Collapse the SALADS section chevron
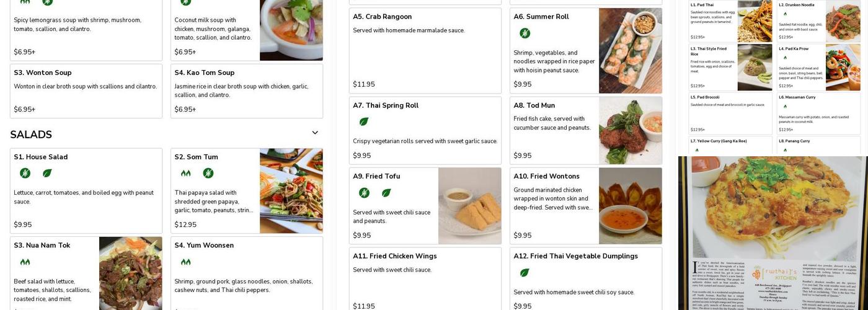This screenshot has width=868, height=310. click(315, 133)
